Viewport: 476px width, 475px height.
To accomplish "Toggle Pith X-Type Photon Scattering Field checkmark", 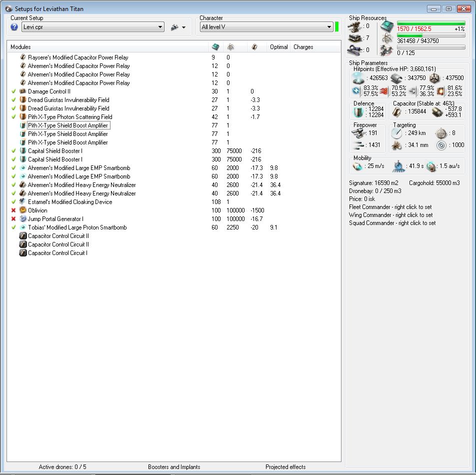I will point(13,117).
